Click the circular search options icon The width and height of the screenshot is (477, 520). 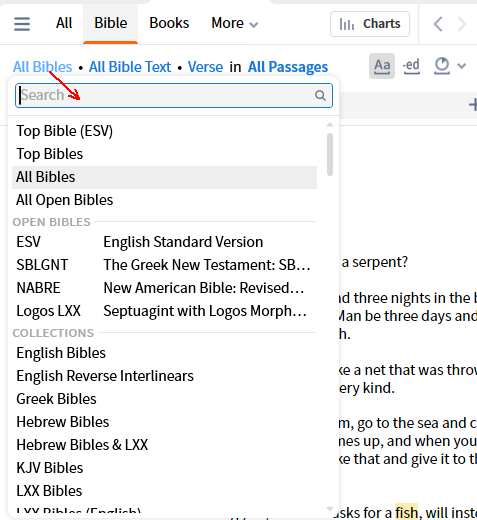(x=442, y=66)
